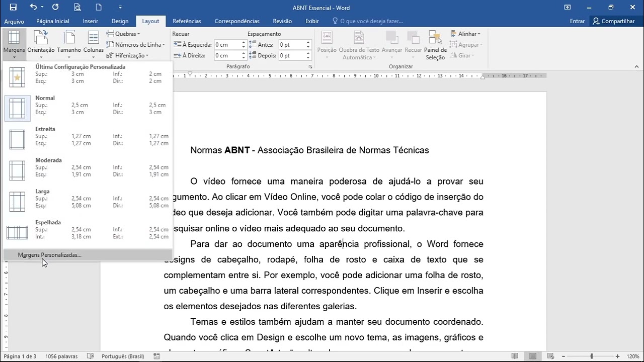
Task: Click the Depois spacing input field
Action: click(292, 56)
